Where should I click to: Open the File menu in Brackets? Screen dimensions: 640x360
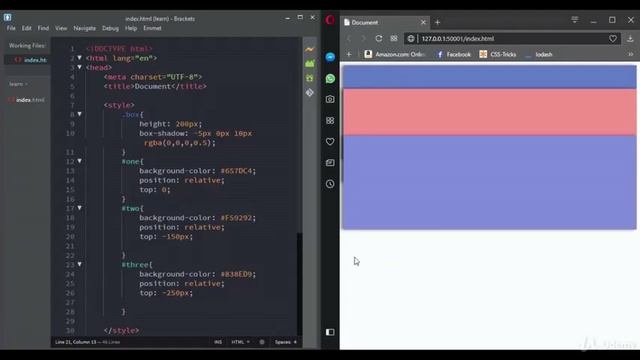pyautogui.click(x=11, y=28)
